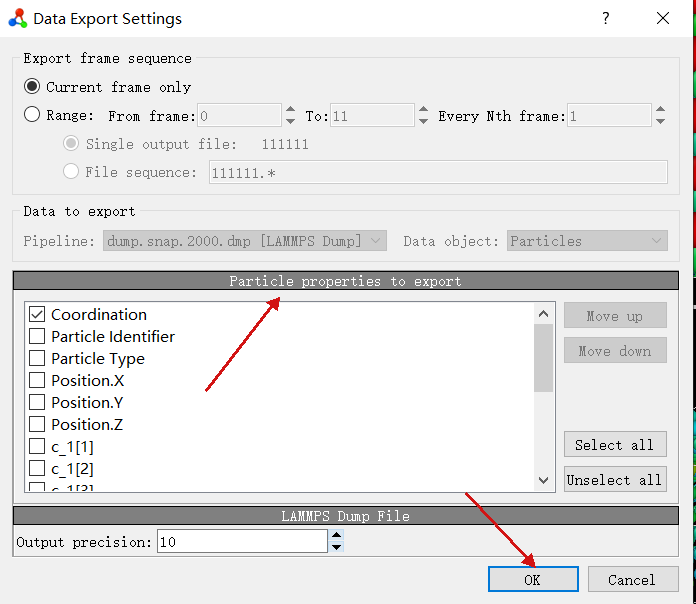Check the Position.X property

click(37, 380)
